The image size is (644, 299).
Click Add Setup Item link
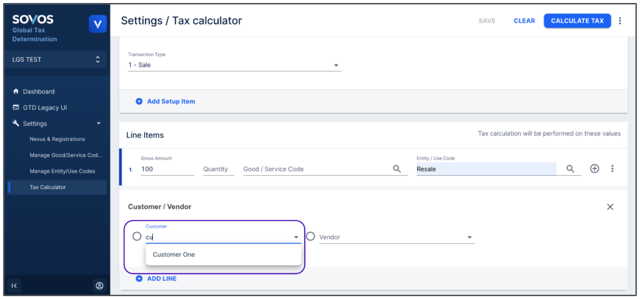tap(171, 101)
